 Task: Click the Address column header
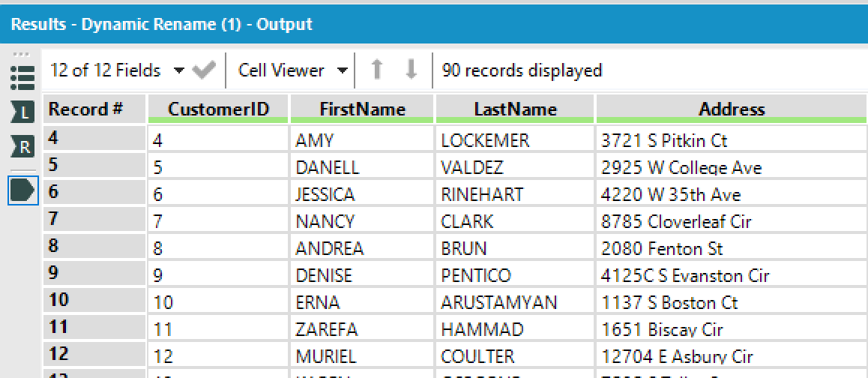732,109
